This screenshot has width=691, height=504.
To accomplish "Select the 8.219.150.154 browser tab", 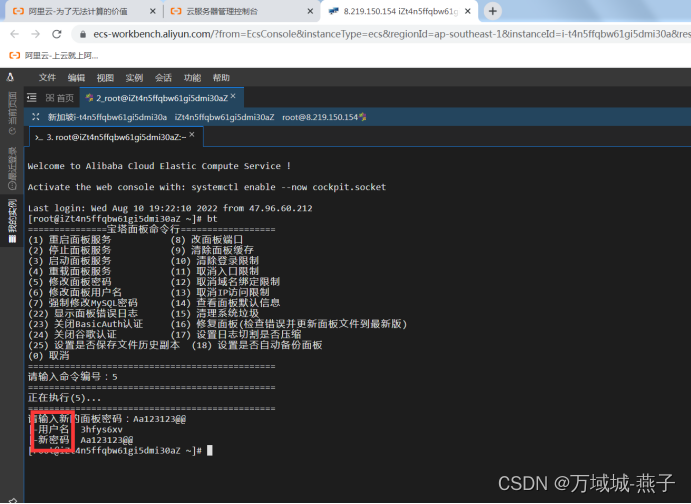I will [400, 11].
